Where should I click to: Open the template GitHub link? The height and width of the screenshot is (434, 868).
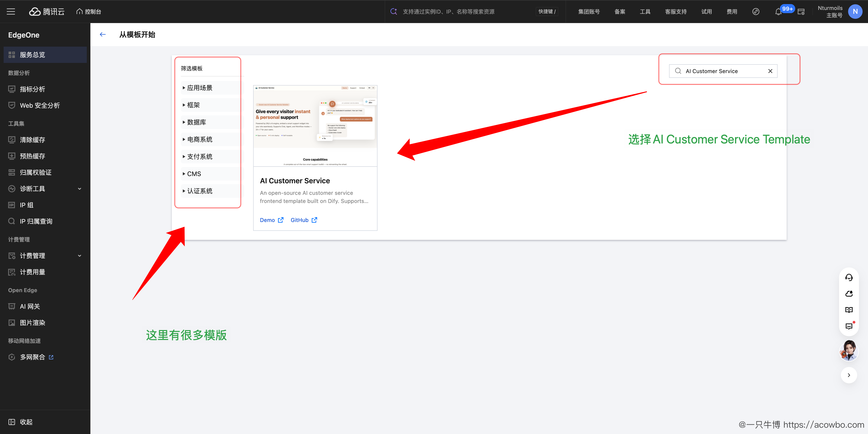[x=304, y=220]
